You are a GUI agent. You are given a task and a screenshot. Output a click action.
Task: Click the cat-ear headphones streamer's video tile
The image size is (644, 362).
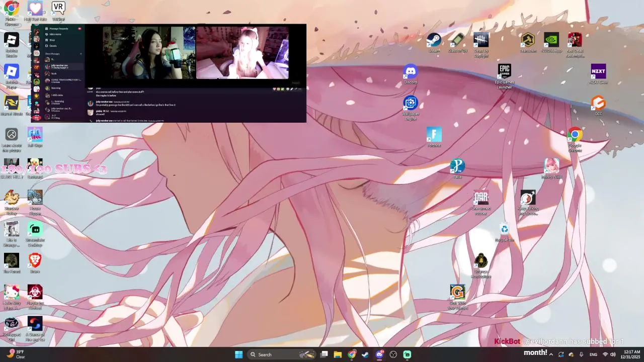243,53
